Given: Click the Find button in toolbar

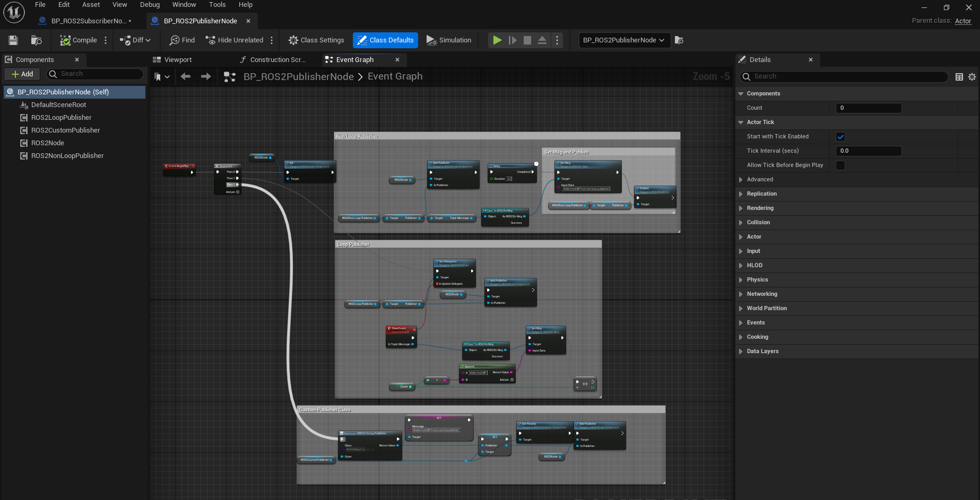Looking at the screenshot, I should pyautogui.click(x=182, y=40).
